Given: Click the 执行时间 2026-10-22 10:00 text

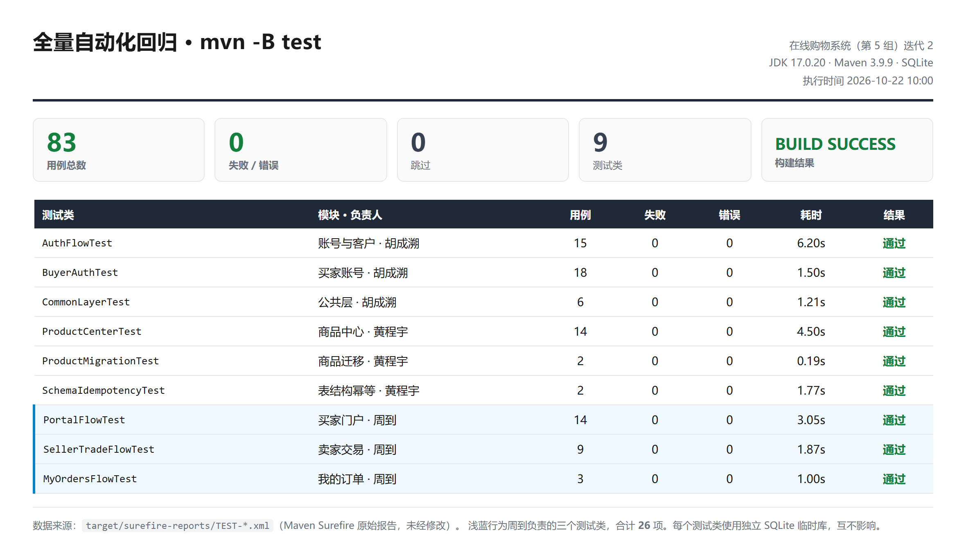Looking at the screenshot, I should tap(868, 81).
